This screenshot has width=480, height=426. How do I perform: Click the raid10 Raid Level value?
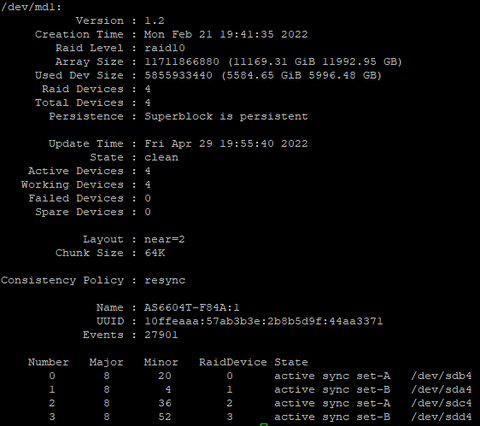click(x=165, y=48)
